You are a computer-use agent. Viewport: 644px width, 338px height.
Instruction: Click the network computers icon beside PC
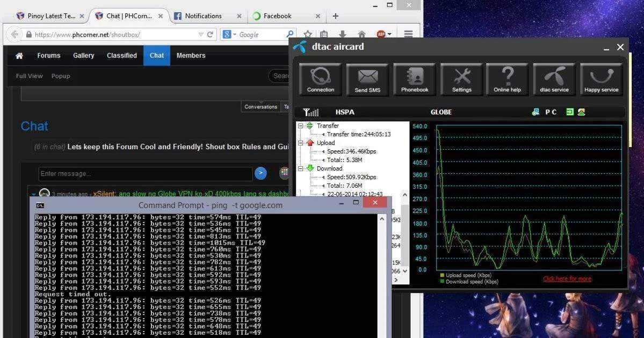point(536,112)
